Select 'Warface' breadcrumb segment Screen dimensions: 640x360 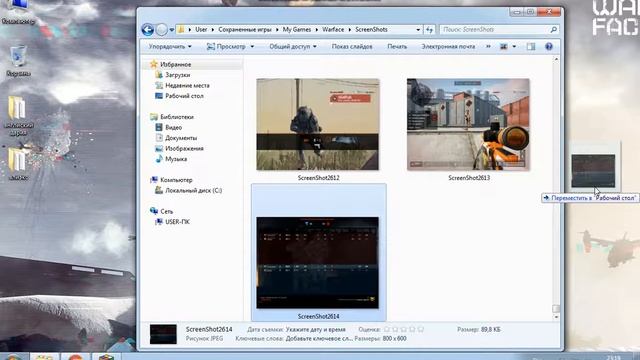point(333,29)
